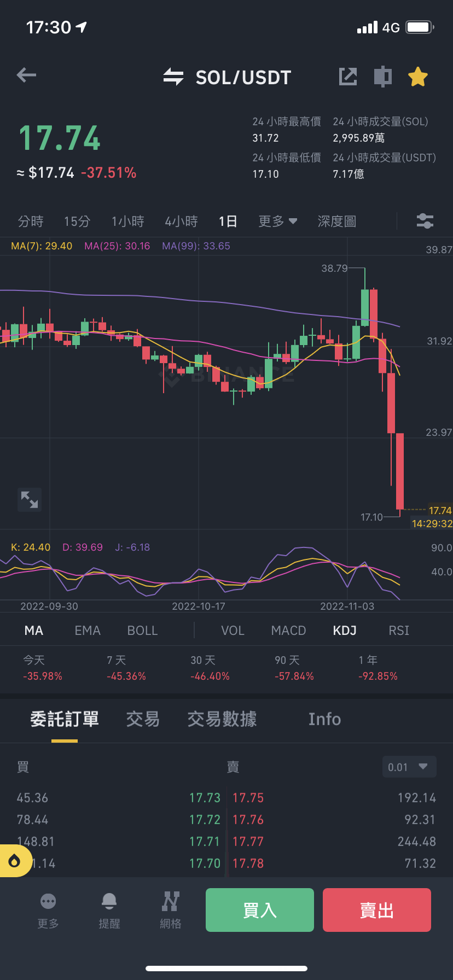The height and width of the screenshot is (980, 453).
Task: Tap the green 買入 buy button
Action: (x=260, y=910)
